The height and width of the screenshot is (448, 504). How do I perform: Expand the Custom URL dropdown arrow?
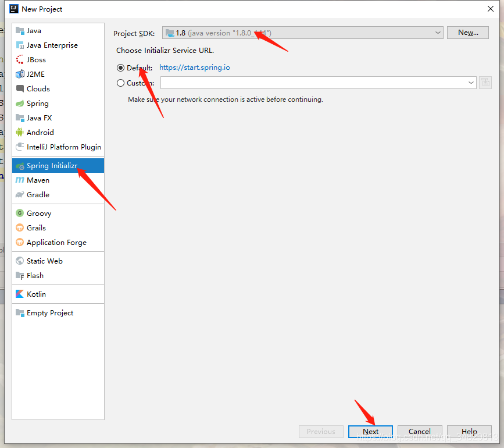pyautogui.click(x=471, y=83)
